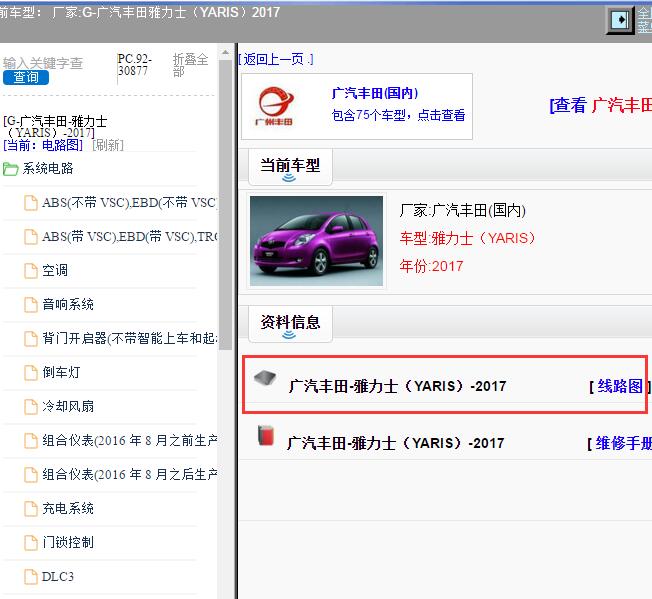Click the document icon next to 充电系统
This screenshot has height=599, width=652.
pos(31,509)
